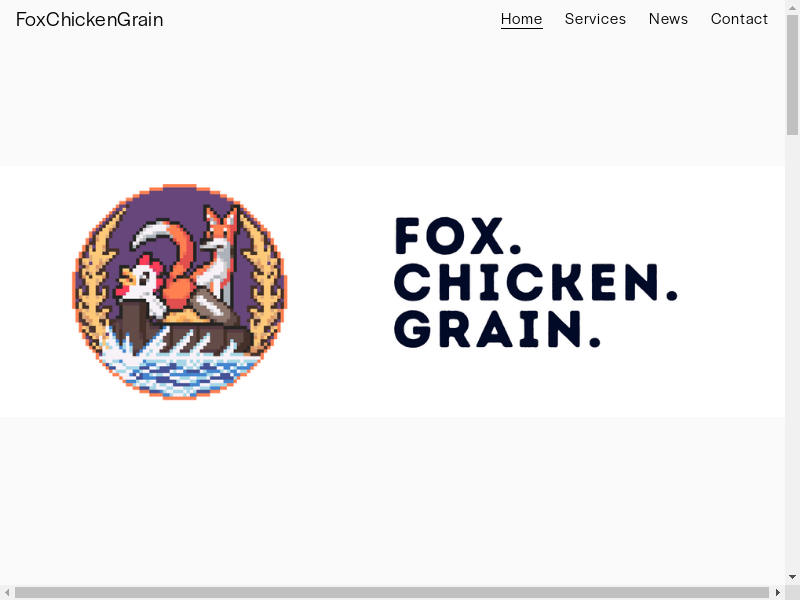Open the News page link
Image resolution: width=800 pixels, height=600 pixels.
[x=668, y=19]
